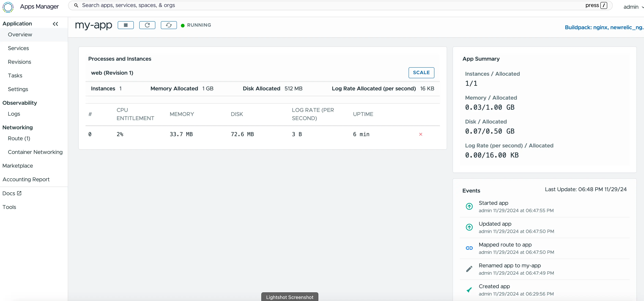Screen dimensions: 644x301
Task: Click the Mapped route to app event
Action: pyautogui.click(x=505, y=245)
